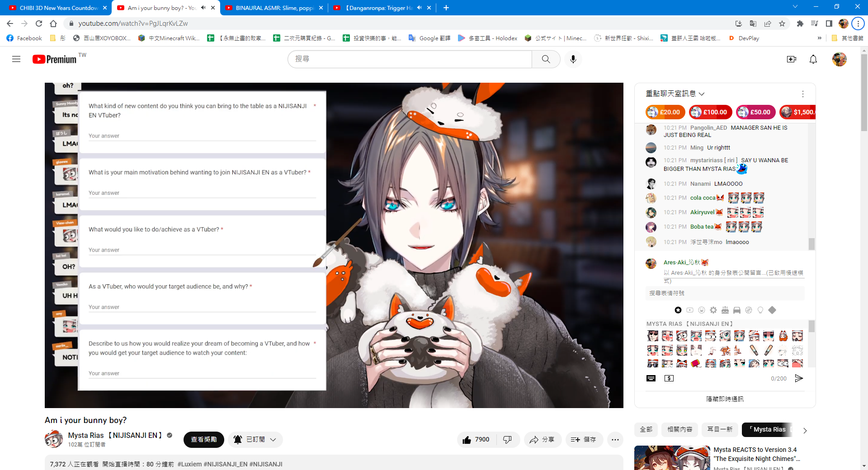Open the YouTube guide hamburger menu
The image size is (868, 470).
coord(16,59)
